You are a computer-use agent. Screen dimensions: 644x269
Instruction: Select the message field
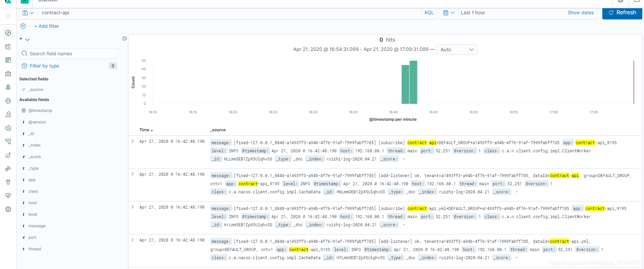(x=37, y=226)
